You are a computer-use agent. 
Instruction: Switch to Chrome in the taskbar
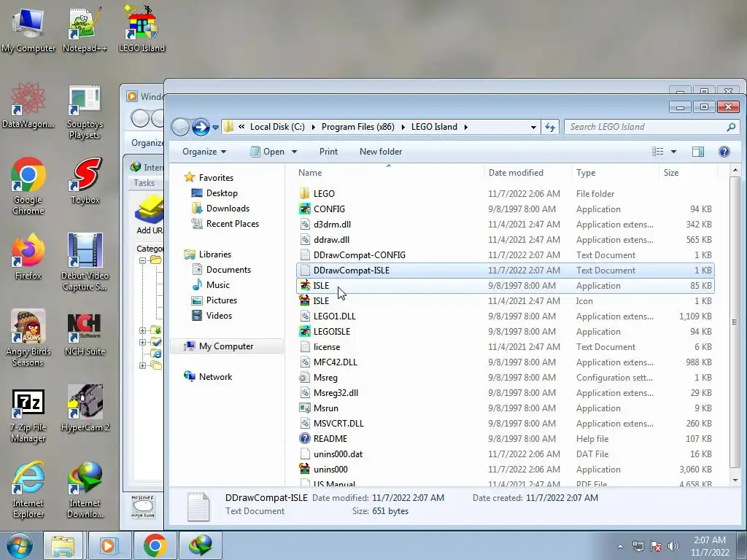(x=155, y=545)
